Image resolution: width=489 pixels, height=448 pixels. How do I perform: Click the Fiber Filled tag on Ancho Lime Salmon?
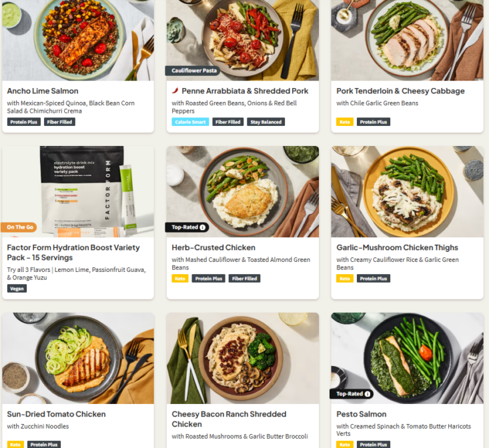click(59, 122)
